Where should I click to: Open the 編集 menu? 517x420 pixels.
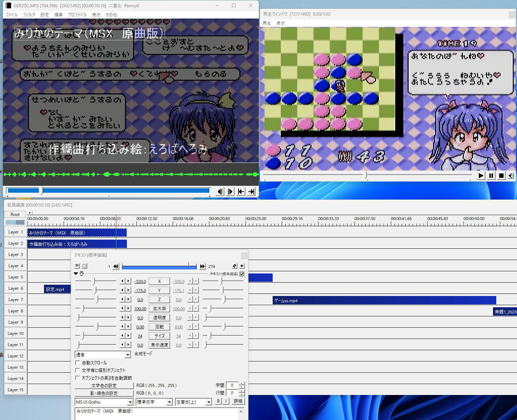[x=59, y=15]
